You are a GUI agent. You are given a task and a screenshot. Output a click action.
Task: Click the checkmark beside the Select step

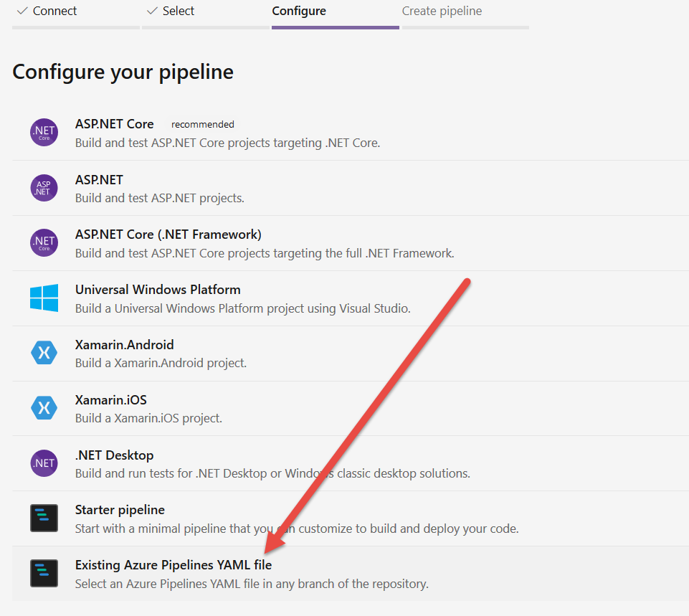tap(152, 11)
